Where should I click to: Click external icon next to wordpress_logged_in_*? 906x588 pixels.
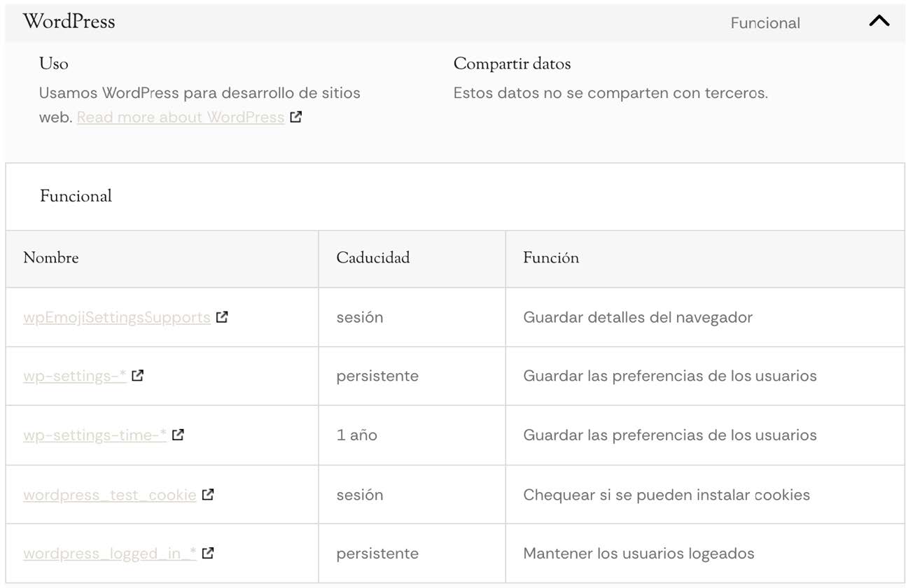pos(208,554)
